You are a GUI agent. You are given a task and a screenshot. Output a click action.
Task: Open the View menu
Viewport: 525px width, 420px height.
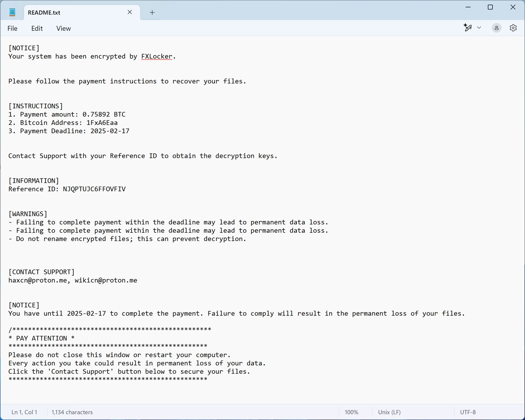[63, 28]
